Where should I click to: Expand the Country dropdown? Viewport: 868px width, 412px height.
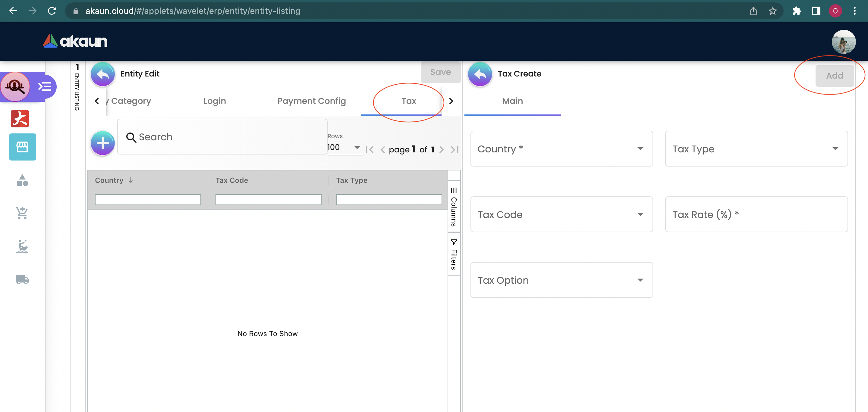pyautogui.click(x=561, y=149)
